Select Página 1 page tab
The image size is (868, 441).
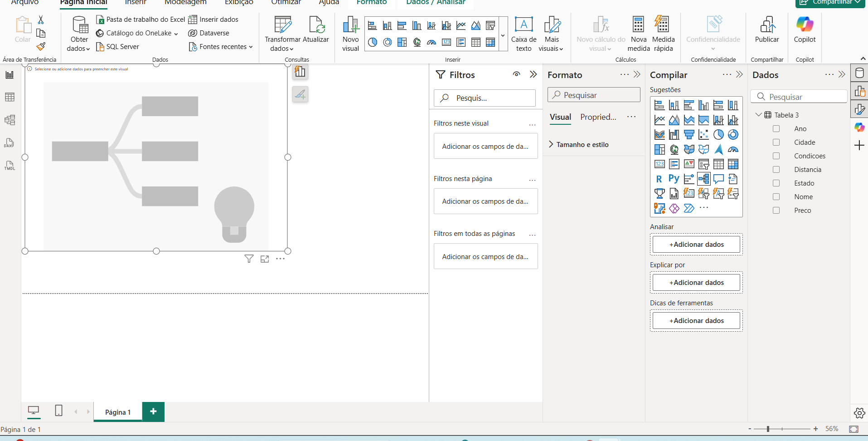pyautogui.click(x=118, y=412)
